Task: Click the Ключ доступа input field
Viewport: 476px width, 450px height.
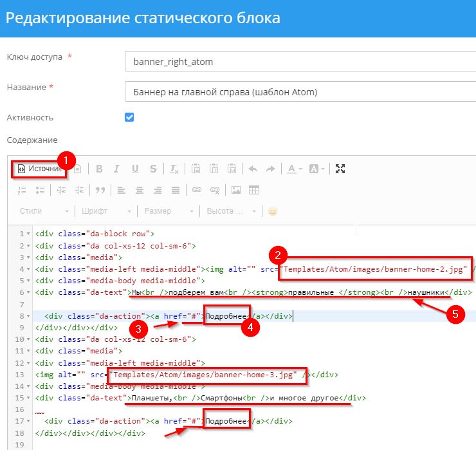Action: click(300, 62)
